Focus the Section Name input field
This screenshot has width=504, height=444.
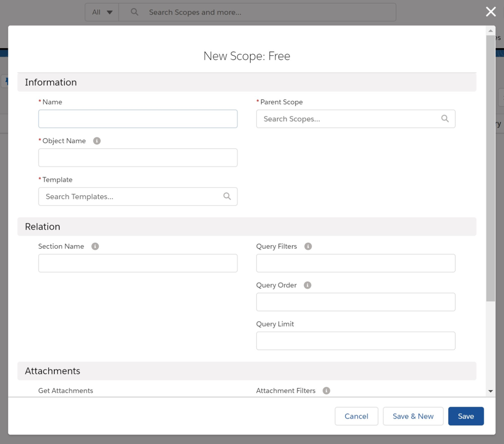pos(138,263)
